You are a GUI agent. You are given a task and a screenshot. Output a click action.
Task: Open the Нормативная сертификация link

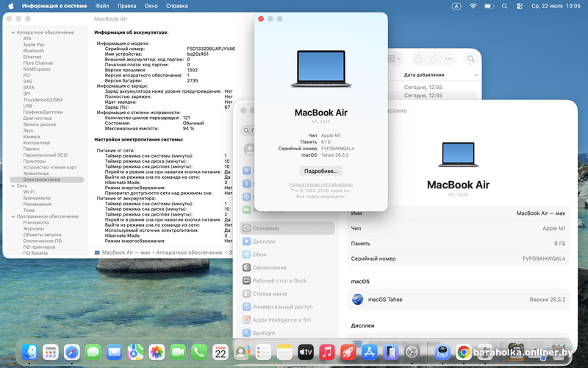click(x=321, y=185)
